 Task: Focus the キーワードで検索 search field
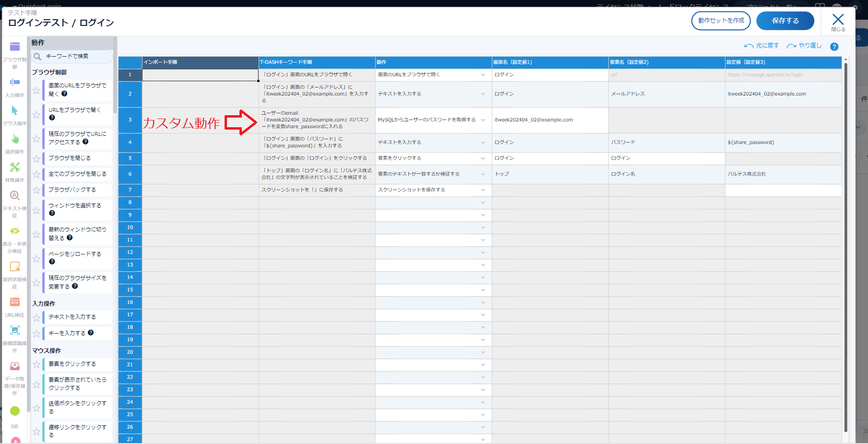[x=72, y=56]
